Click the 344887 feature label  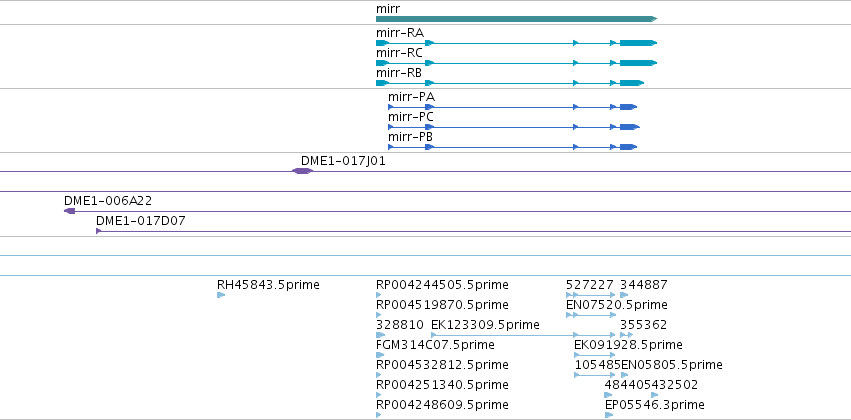click(644, 285)
